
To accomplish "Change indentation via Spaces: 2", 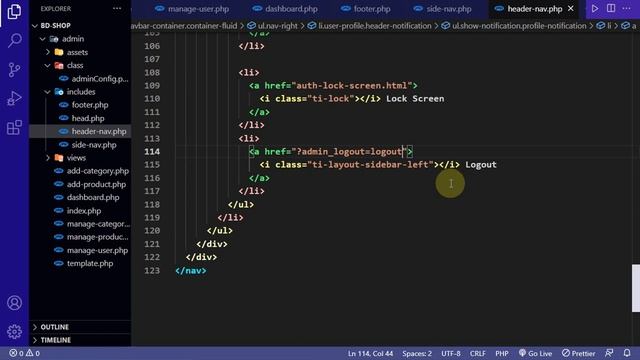I will tap(417, 353).
